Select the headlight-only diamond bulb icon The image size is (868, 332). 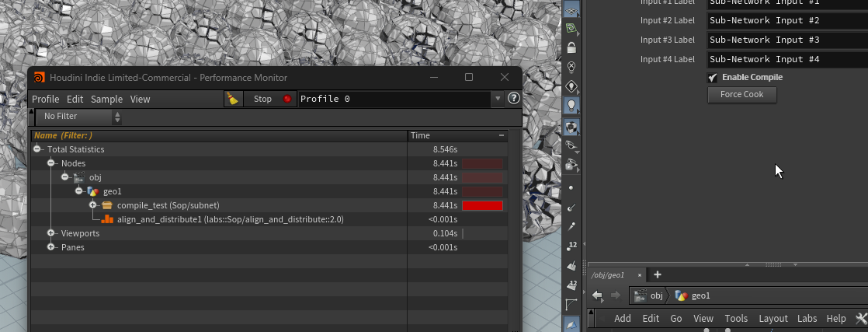(572, 86)
